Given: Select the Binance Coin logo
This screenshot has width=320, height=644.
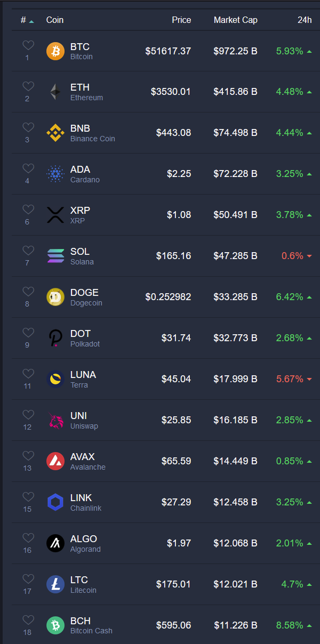Looking at the screenshot, I should [55, 133].
